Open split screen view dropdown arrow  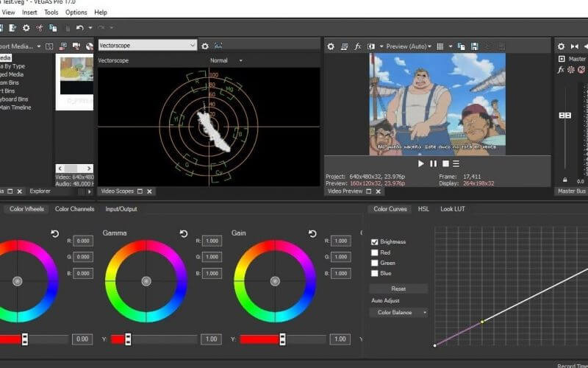pos(381,46)
